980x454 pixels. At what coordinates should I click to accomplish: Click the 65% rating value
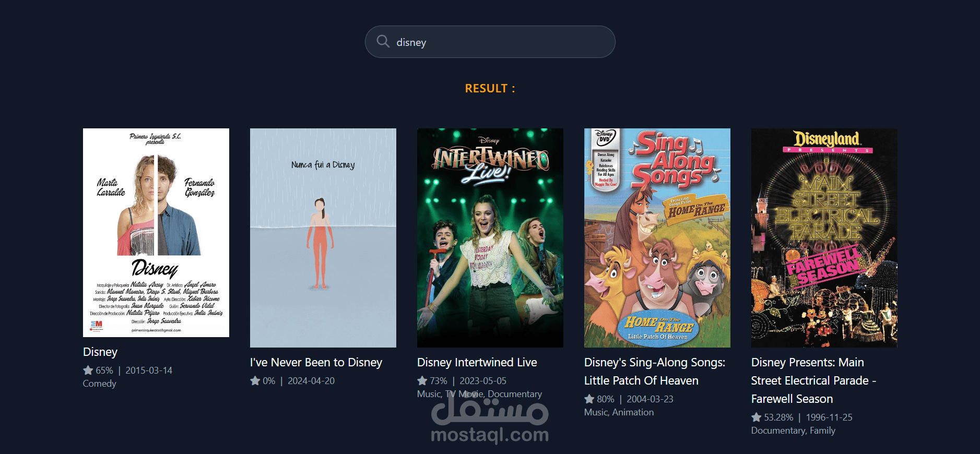[104, 371]
